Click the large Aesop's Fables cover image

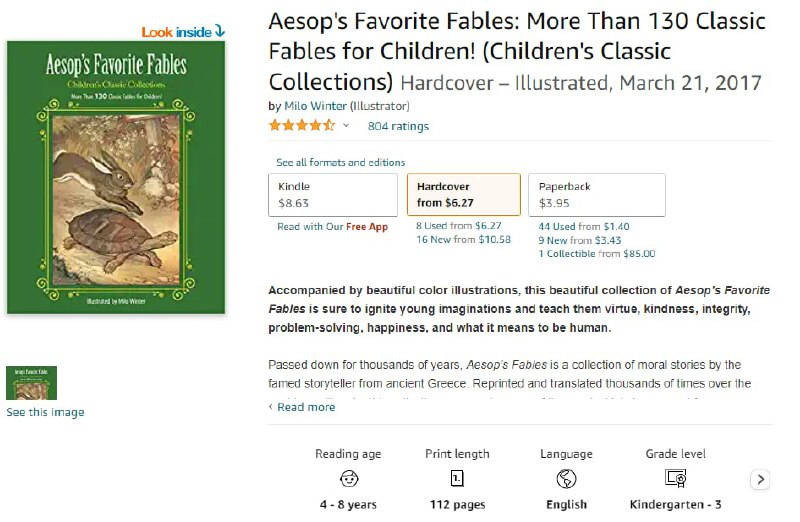point(116,178)
